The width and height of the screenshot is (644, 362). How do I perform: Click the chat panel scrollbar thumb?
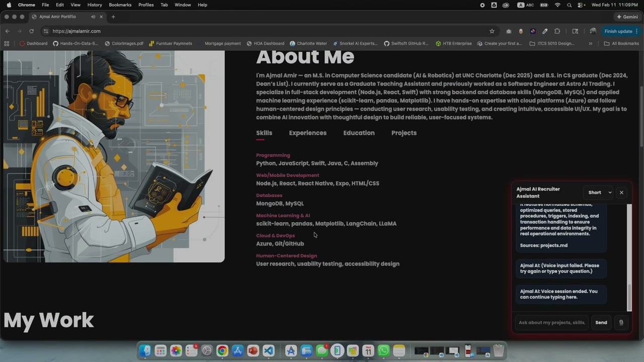[629, 298]
